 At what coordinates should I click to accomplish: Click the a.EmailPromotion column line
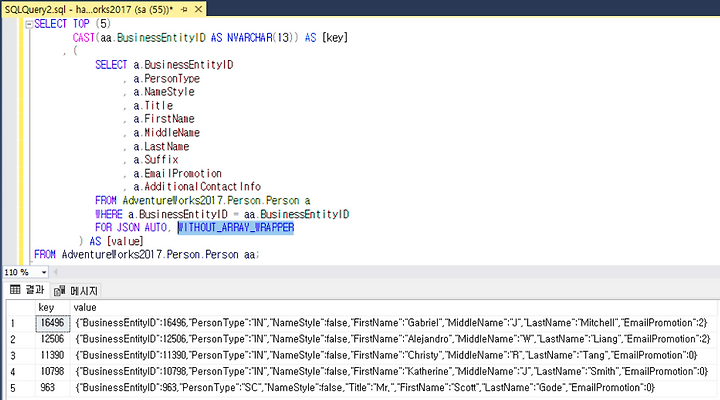[x=177, y=174]
